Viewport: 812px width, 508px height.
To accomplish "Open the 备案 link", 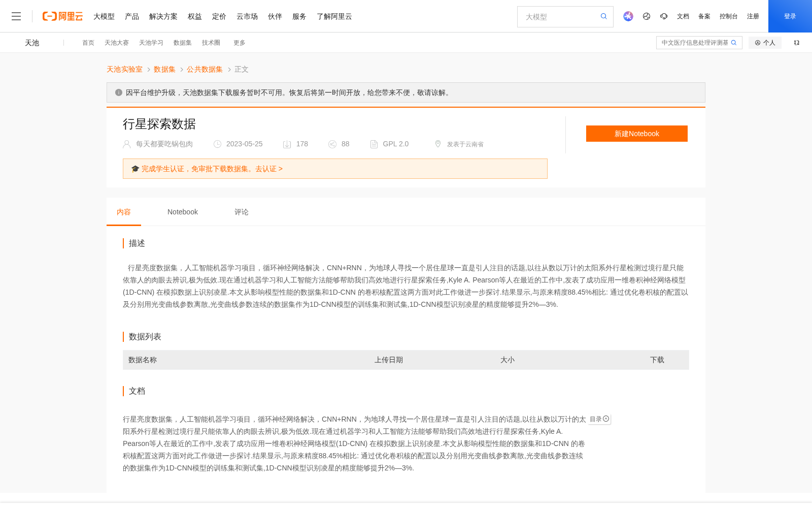I will click(704, 16).
